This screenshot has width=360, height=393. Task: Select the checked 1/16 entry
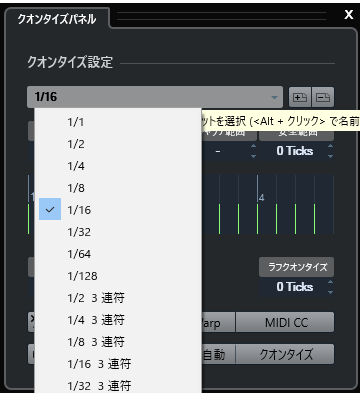[x=118, y=210]
